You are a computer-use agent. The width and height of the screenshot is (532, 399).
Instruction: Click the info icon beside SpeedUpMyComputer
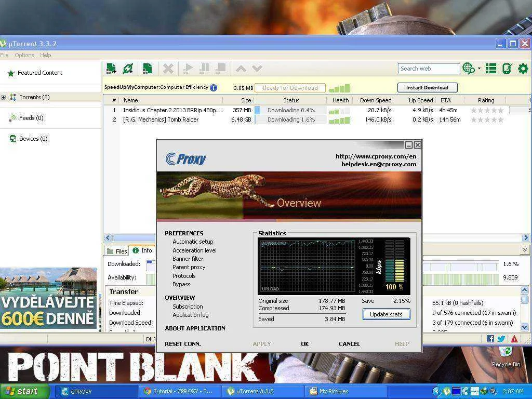214,87
